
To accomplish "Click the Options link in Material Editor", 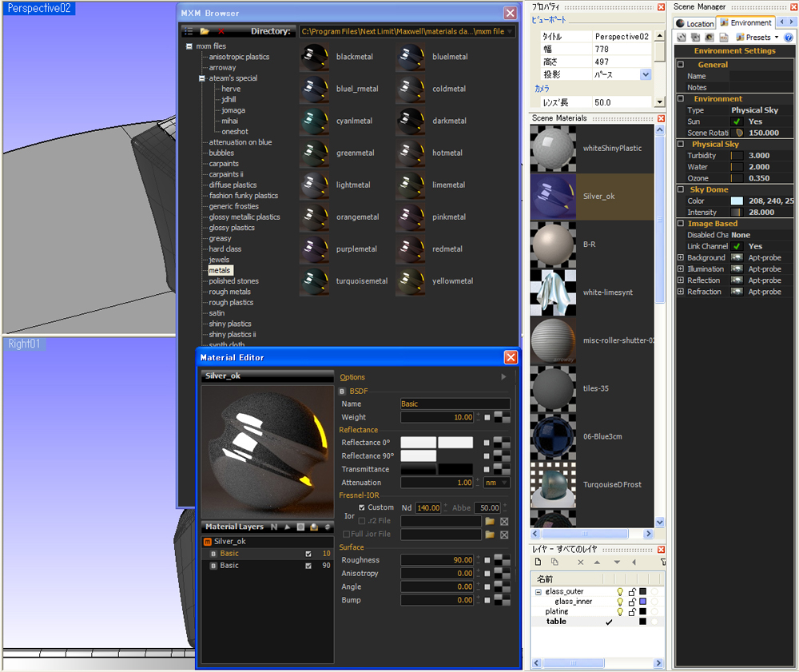I will click(352, 377).
